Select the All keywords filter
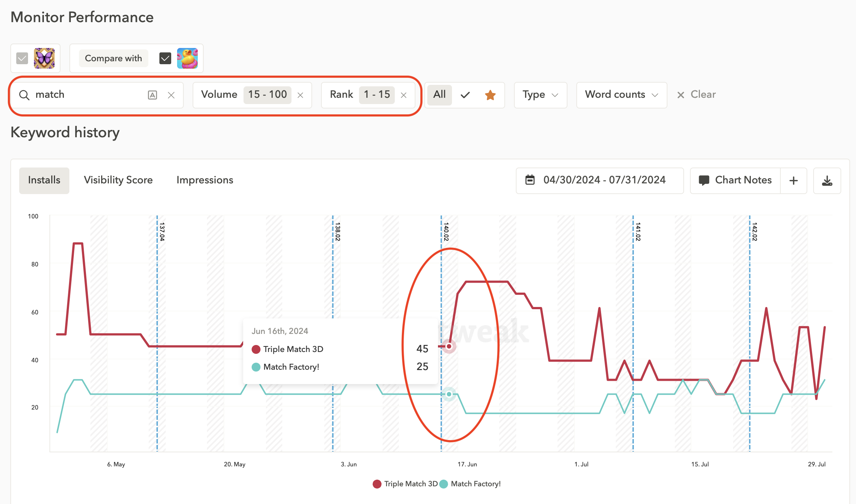 point(439,95)
